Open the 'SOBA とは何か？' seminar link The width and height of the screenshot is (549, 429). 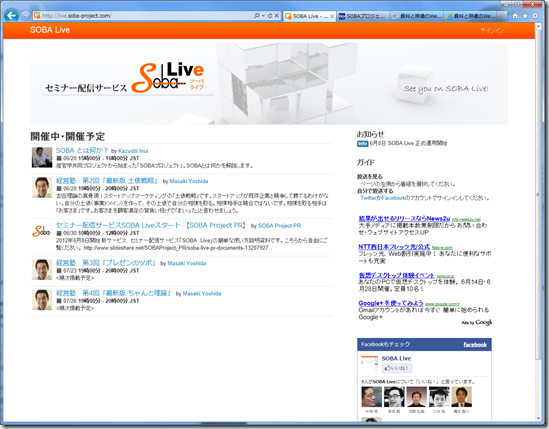(82, 150)
